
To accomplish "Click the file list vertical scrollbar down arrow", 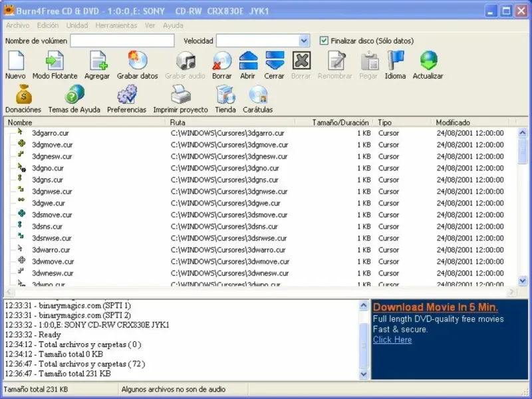I will point(523,281).
